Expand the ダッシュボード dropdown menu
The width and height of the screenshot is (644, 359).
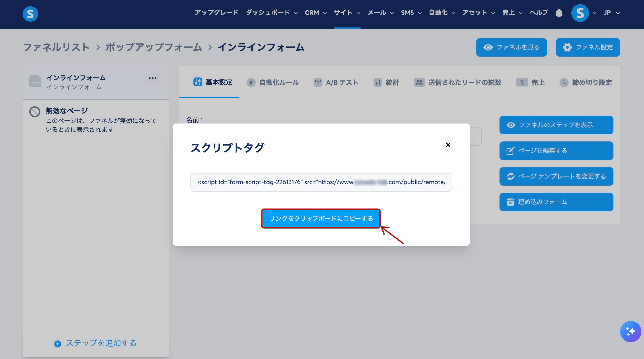pyautogui.click(x=272, y=13)
